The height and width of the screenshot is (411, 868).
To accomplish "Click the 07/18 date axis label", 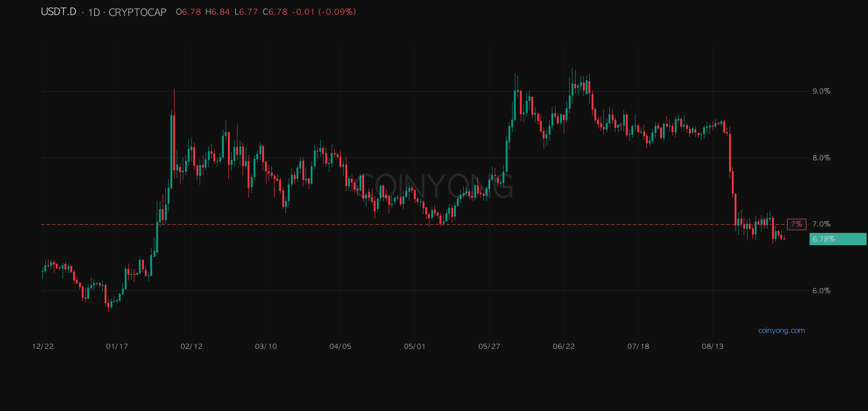I will click(638, 347).
